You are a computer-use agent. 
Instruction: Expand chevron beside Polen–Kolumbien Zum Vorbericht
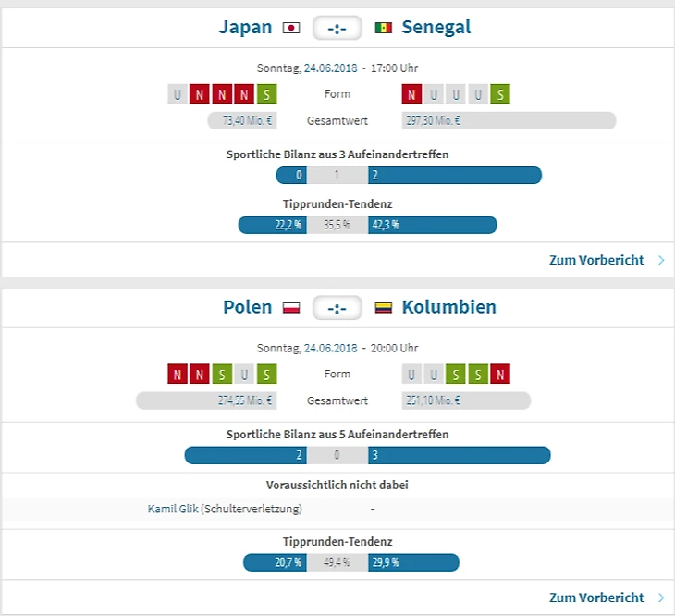[x=661, y=598]
